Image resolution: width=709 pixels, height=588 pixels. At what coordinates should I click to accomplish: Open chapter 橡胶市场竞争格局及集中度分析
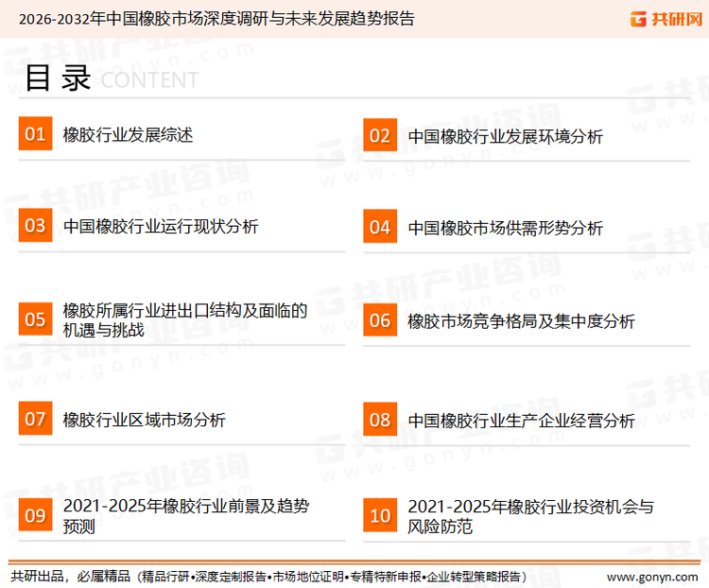click(x=521, y=321)
